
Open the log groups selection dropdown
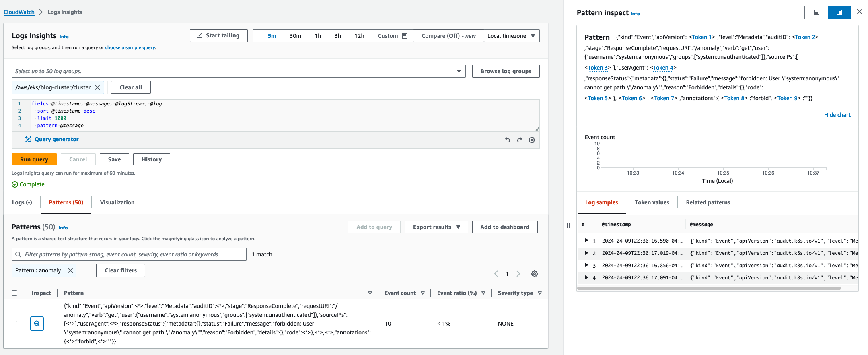tap(239, 71)
